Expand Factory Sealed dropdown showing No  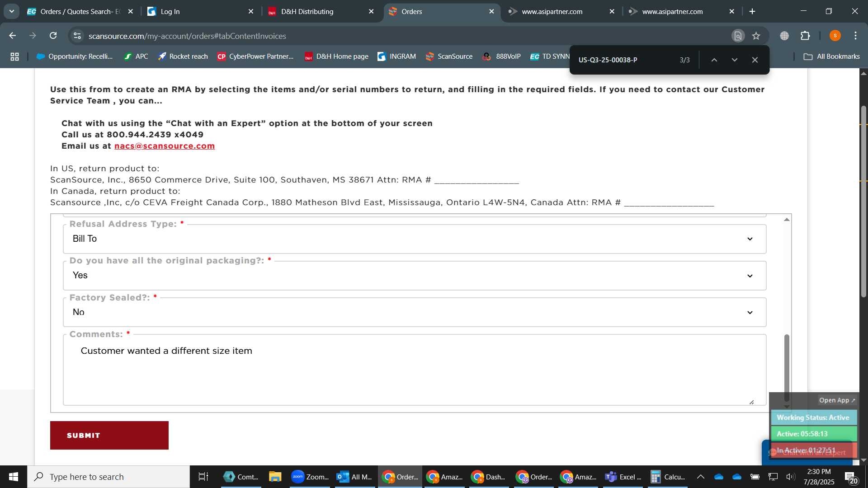coord(415,312)
